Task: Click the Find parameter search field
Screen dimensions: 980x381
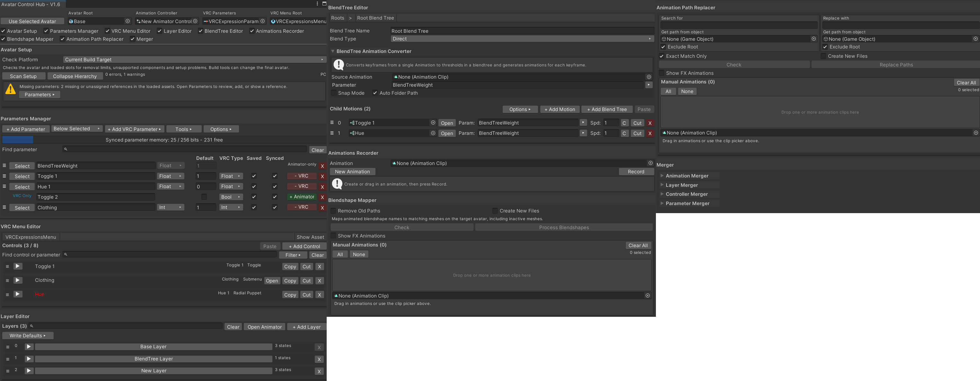Action: pyautogui.click(x=184, y=150)
